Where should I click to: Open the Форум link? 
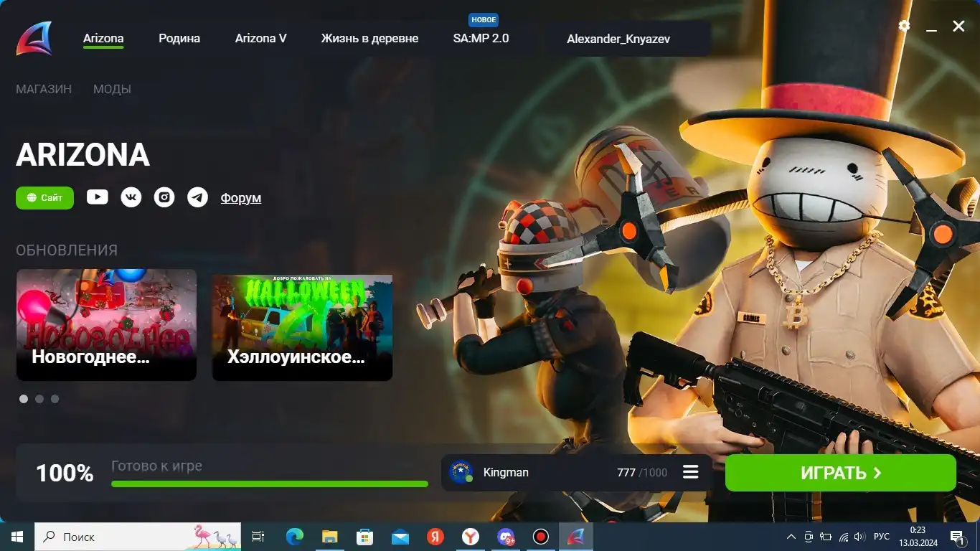click(x=240, y=197)
